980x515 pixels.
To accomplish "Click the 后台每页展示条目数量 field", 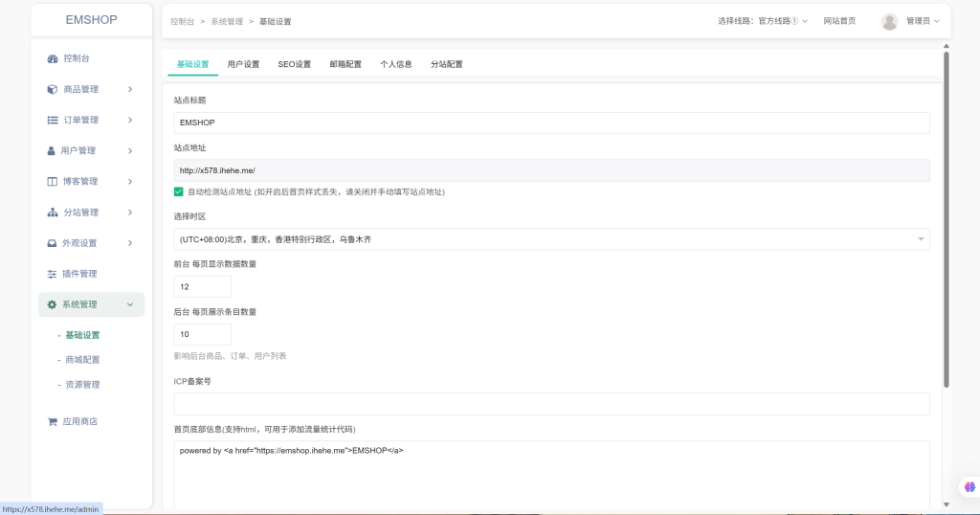I will click(203, 334).
